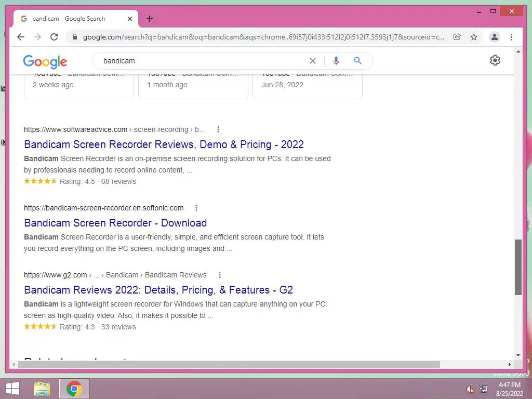This screenshot has width=532, height=399.
Task: Open video card dated 2 weeks ago
Action: (x=79, y=87)
